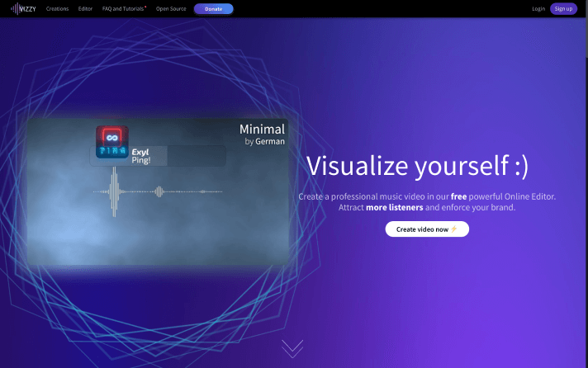Click the Ping album art icon
This screenshot has width=588, height=368.
(x=112, y=142)
